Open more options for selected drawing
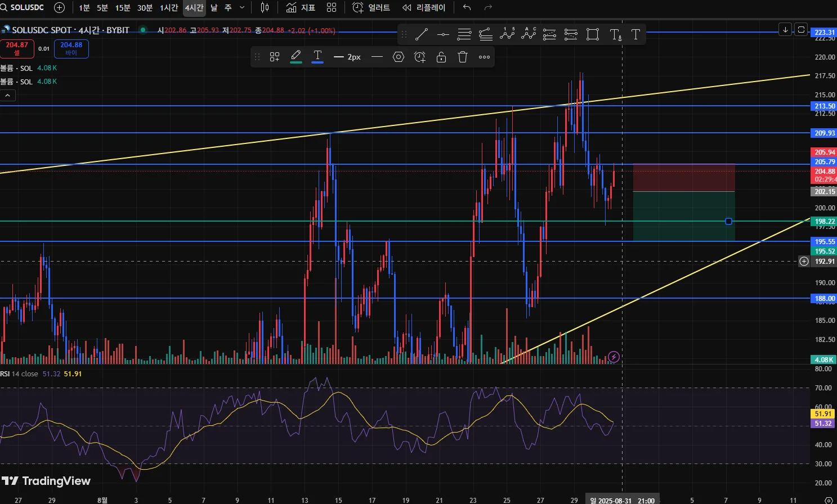 [484, 57]
